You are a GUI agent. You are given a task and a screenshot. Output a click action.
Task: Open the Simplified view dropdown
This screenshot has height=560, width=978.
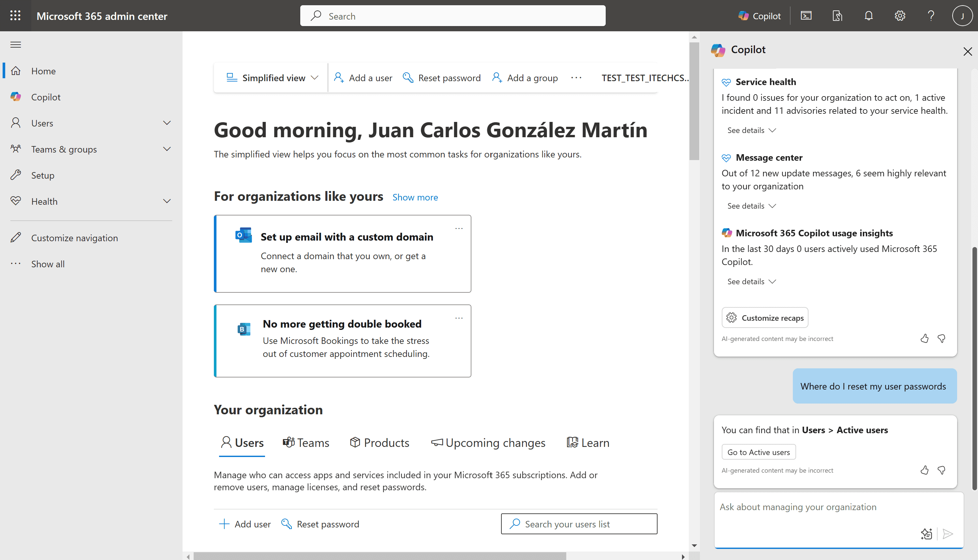[x=272, y=78]
